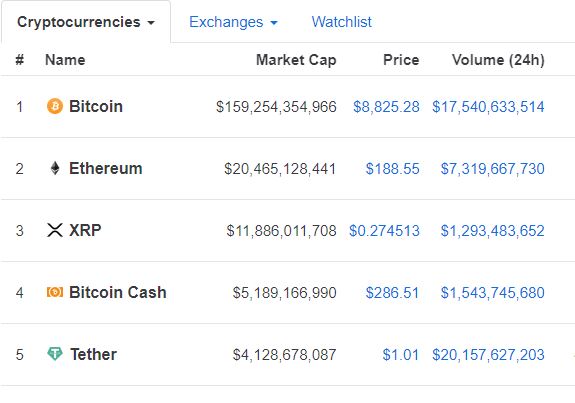This screenshot has width=575, height=403.
Task: Click Bitcoin price $8,825.28 link
Action: [x=386, y=107]
